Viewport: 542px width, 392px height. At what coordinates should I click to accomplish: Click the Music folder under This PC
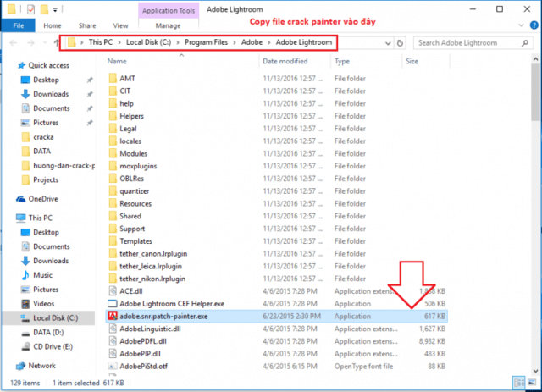[x=43, y=274]
